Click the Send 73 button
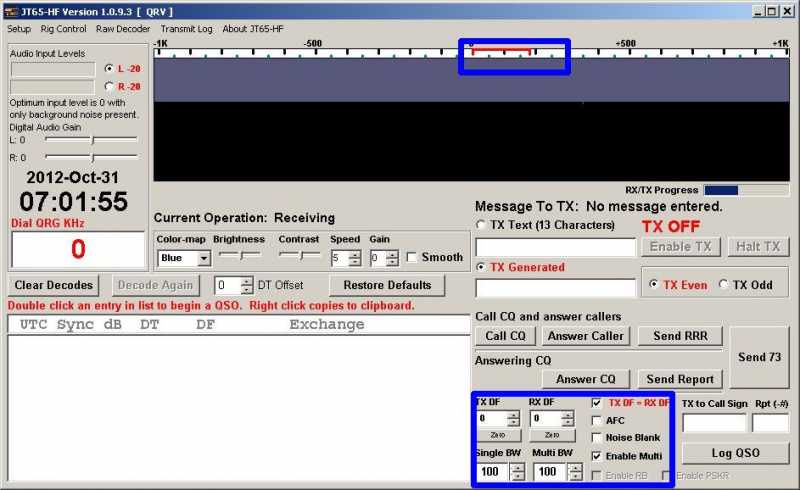Screen dimensions: 800x490 point(759,357)
